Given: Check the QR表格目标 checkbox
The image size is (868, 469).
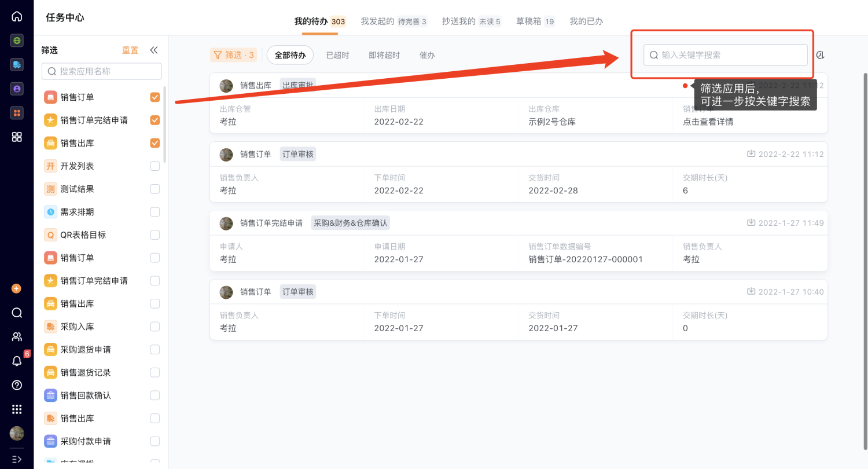Looking at the screenshot, I should tap(155, 235).
